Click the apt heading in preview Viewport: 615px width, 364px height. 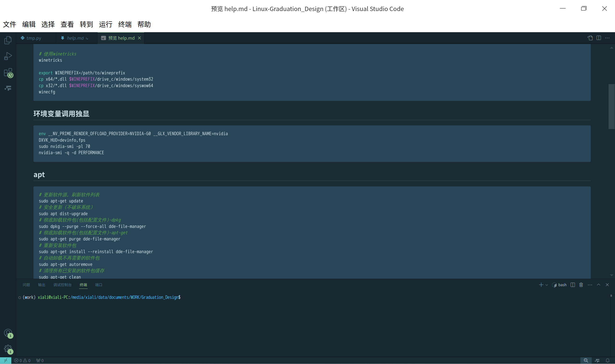pyautogui.click(x=39, y=175)
